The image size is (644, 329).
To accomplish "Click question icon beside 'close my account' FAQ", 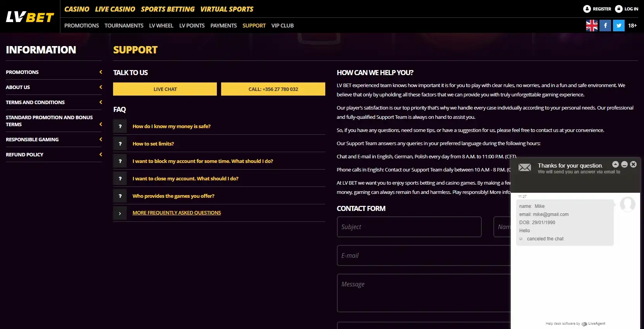I will coord(120,178).
